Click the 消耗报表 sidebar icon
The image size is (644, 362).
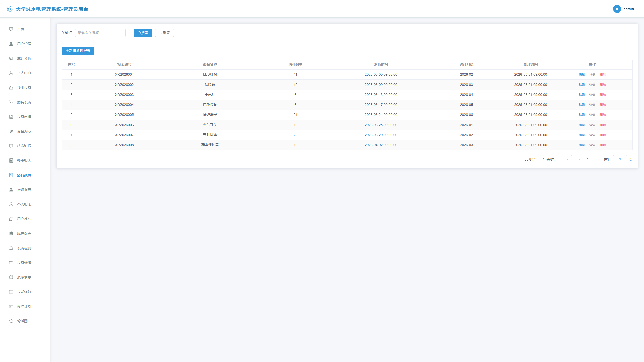(11, 175)
